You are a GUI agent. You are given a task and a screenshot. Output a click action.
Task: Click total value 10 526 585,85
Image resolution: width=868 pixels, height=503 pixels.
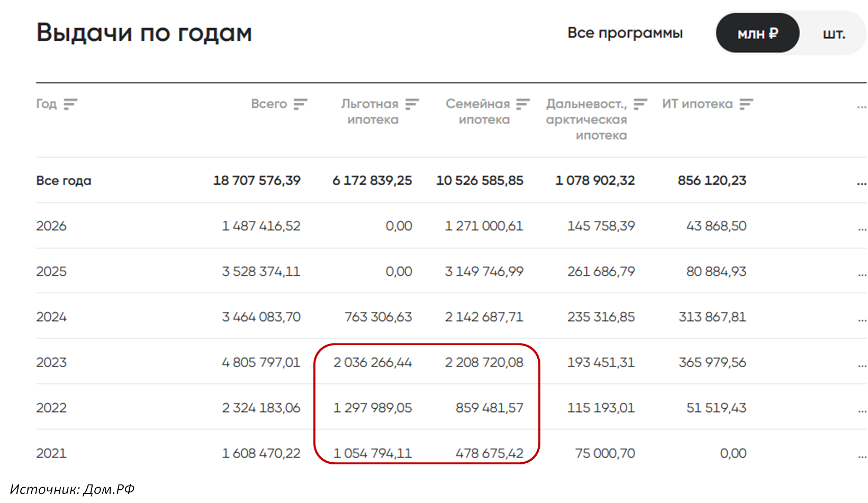pos(480,181)
